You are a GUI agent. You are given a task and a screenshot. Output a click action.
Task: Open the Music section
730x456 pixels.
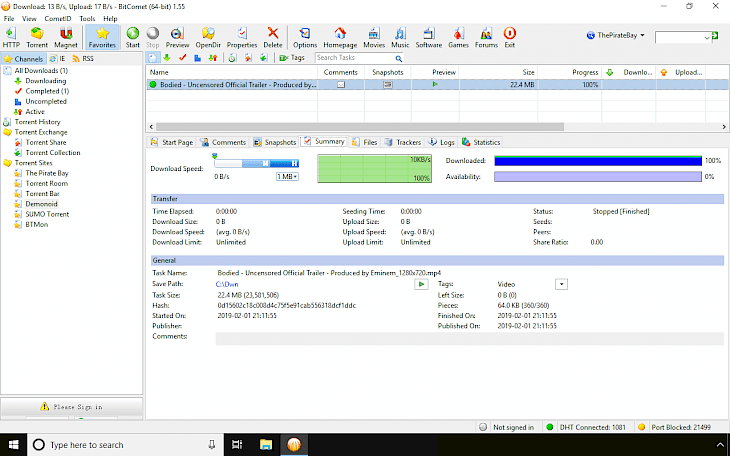pyautogui.click(x=400, y=37)
